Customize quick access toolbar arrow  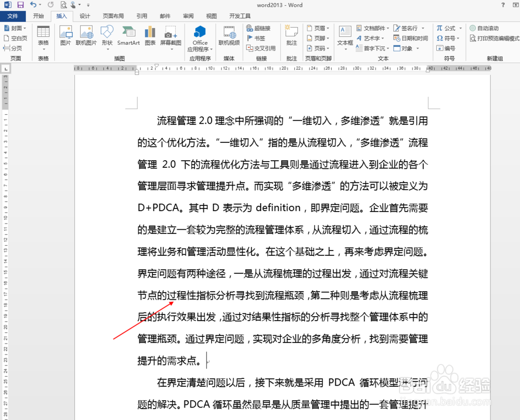[x=88, y=5]
